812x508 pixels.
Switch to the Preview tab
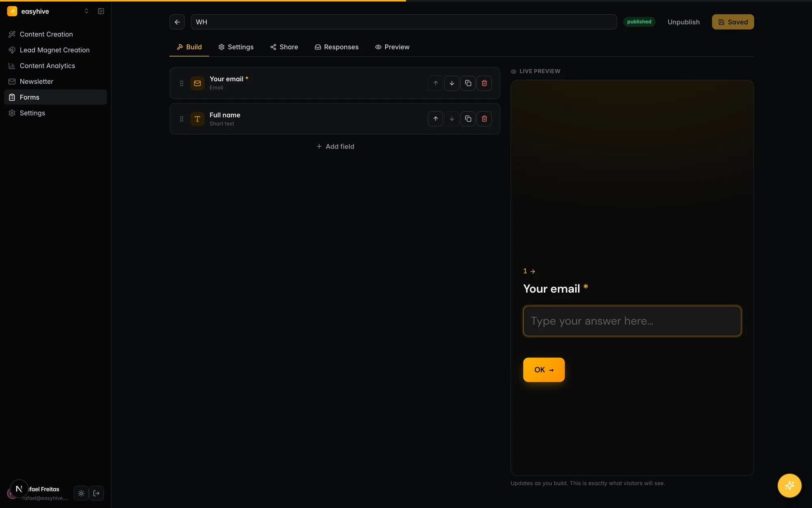coord(392,47)
